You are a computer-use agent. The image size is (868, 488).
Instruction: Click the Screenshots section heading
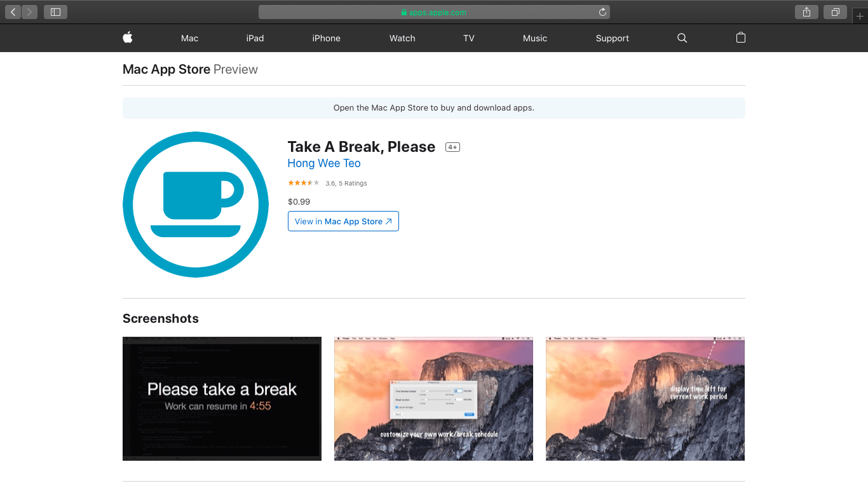pyautogui.click(x=161, y=318)
